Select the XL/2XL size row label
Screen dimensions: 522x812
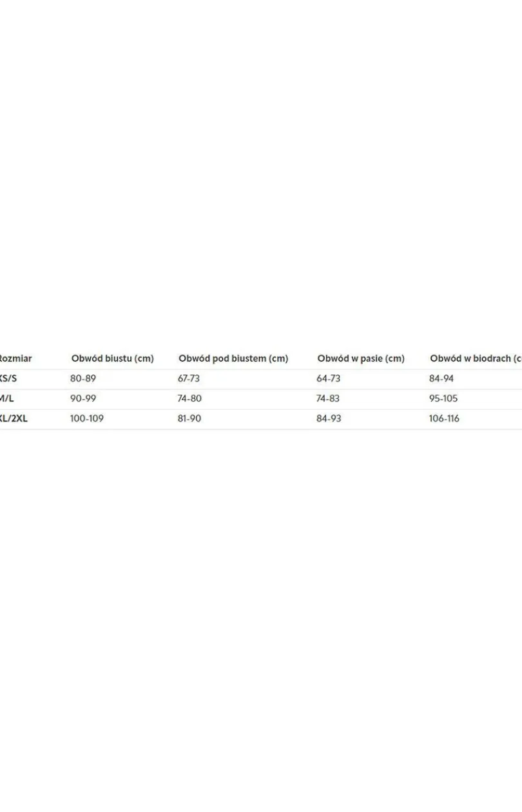point(14,419)
